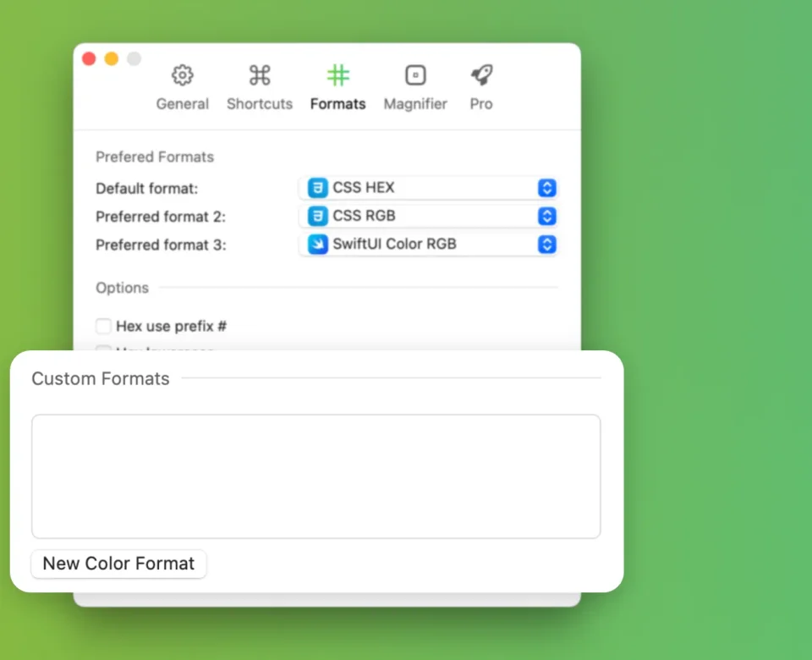Open the Default format CSS HEX dropdown
The width and height of the screenshot is (812, 660).
point(428,188)
